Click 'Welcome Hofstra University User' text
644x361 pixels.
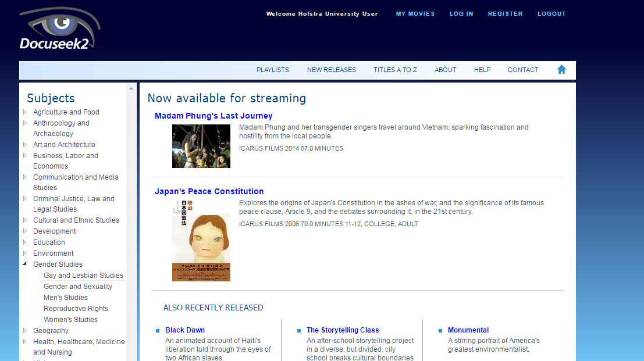pyautogui.click(x=322, y=13)
